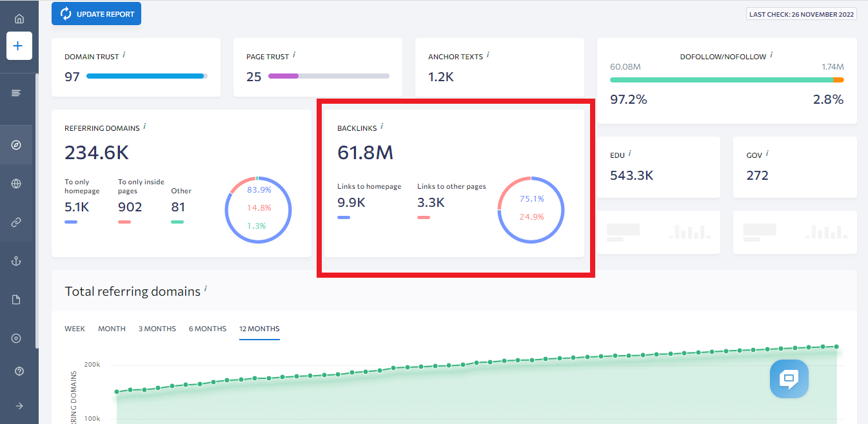Click the help question mark icon
Viewport: 868px width, 424px height.
click(x=19, y=371)
